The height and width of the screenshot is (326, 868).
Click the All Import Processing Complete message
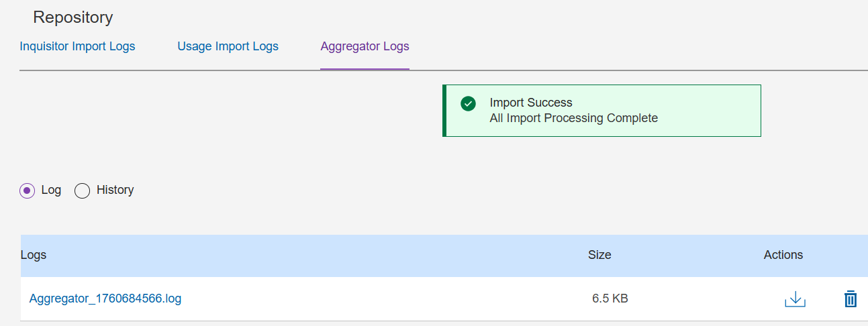tap(573, 118)
